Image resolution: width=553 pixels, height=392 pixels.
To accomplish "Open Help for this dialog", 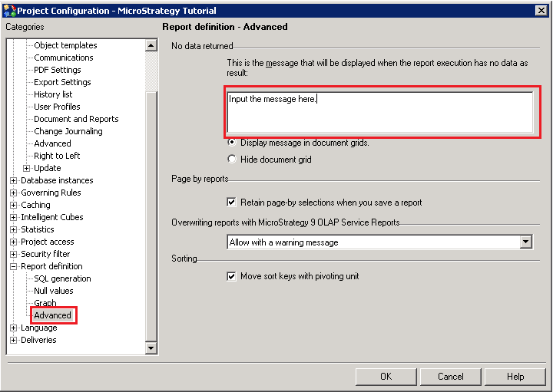I will click(x=515, y=377).
